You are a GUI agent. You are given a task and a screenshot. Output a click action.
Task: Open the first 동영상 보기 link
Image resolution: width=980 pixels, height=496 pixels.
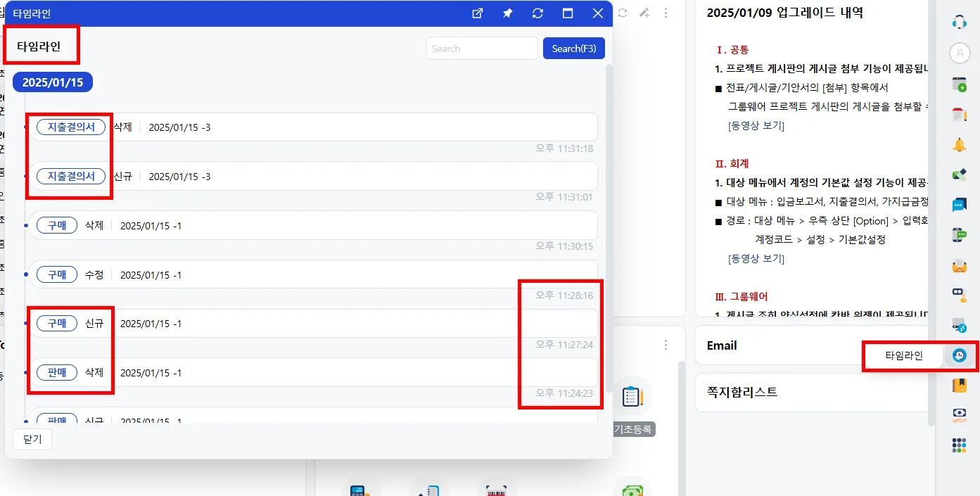(x=756, y=126)
